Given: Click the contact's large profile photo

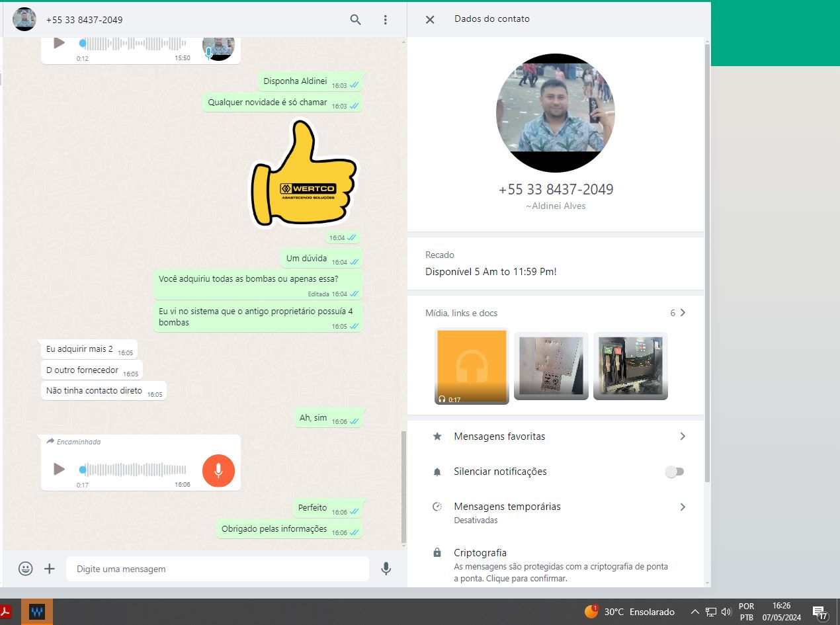Looking at the screenshot, I should [x=556, y=113].
